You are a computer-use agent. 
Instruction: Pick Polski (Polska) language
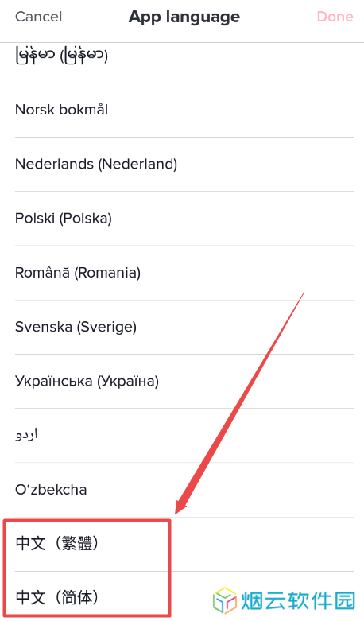[184, 219]
